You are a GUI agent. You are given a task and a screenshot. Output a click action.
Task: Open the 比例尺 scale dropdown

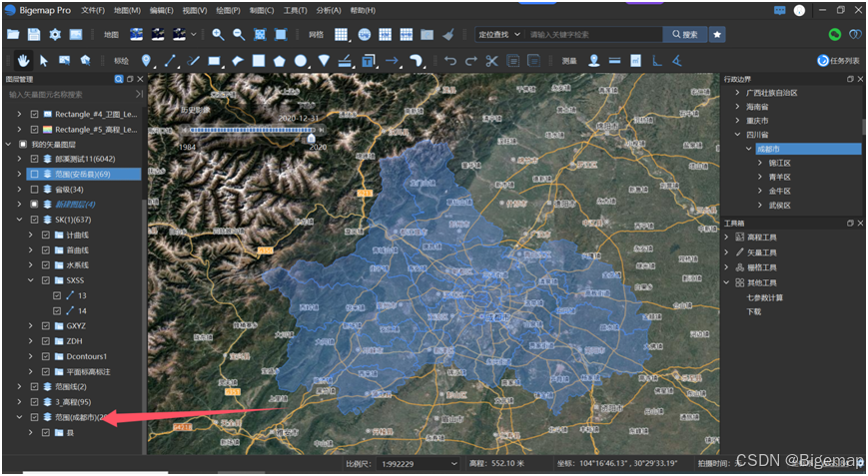click(x=419, y=464)
